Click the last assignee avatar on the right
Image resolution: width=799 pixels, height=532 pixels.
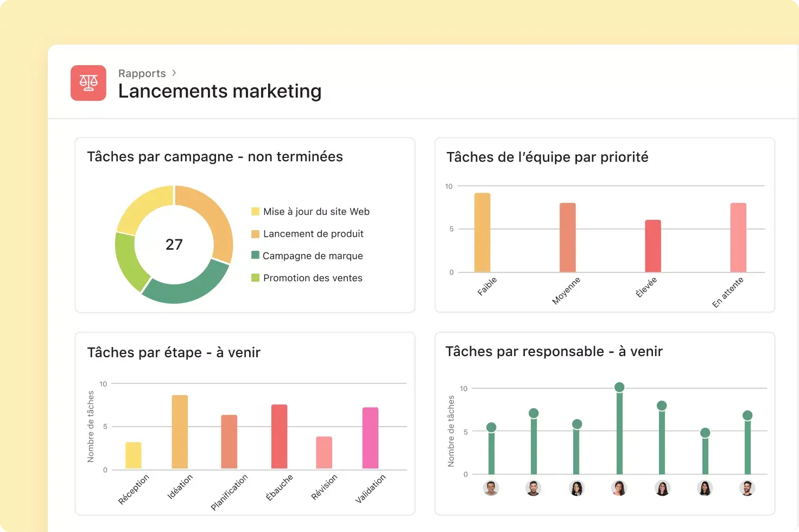point(747,488)
